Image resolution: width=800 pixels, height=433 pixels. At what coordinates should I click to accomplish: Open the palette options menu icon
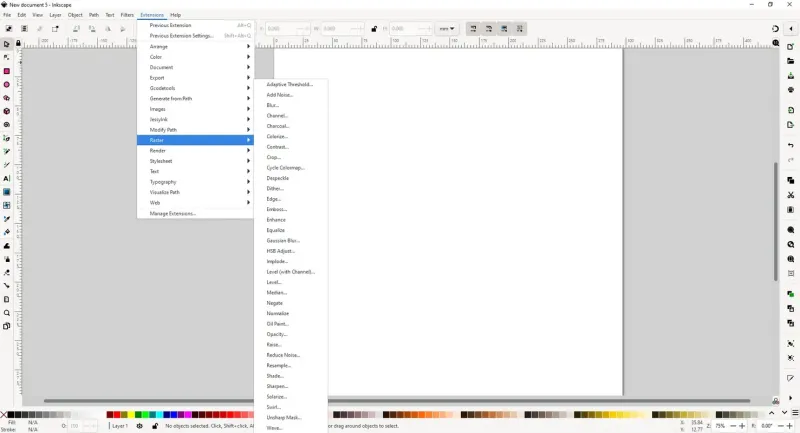795,413
